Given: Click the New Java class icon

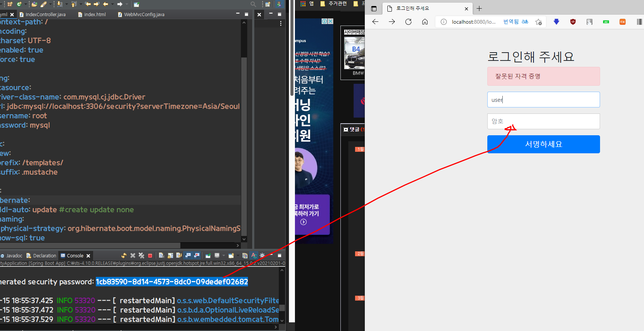Looking at the screenshot, I should 19,4.
